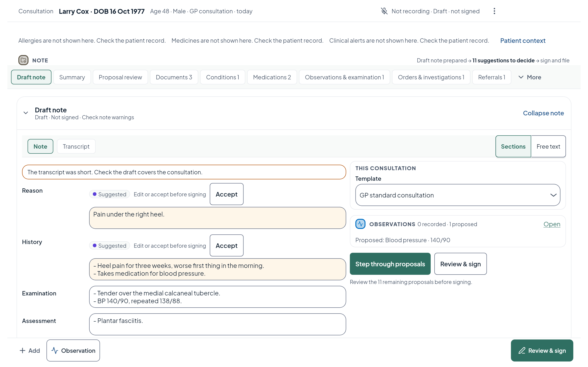Screen dimensions: 588x367
Task: Open the three-dot options menu
Action: click(x=494, y=11)
